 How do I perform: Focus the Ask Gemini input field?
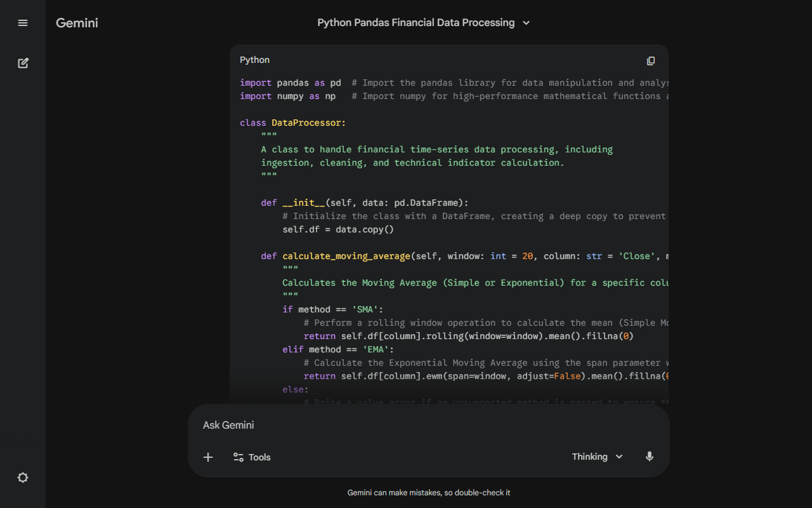tap(429, 425)
